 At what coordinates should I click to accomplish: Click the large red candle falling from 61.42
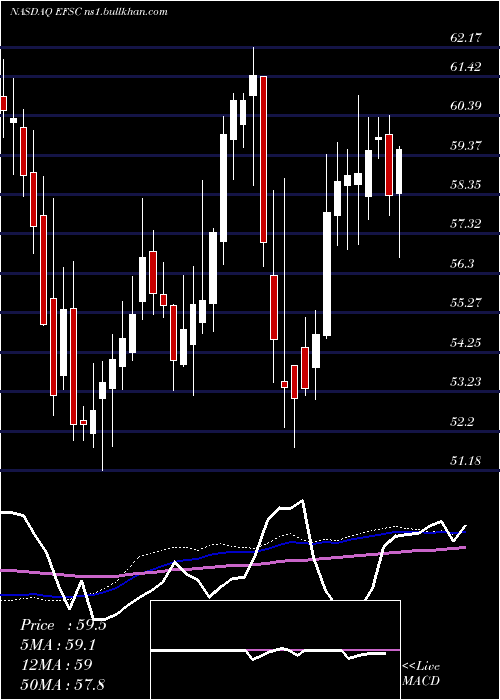[263, 159]
